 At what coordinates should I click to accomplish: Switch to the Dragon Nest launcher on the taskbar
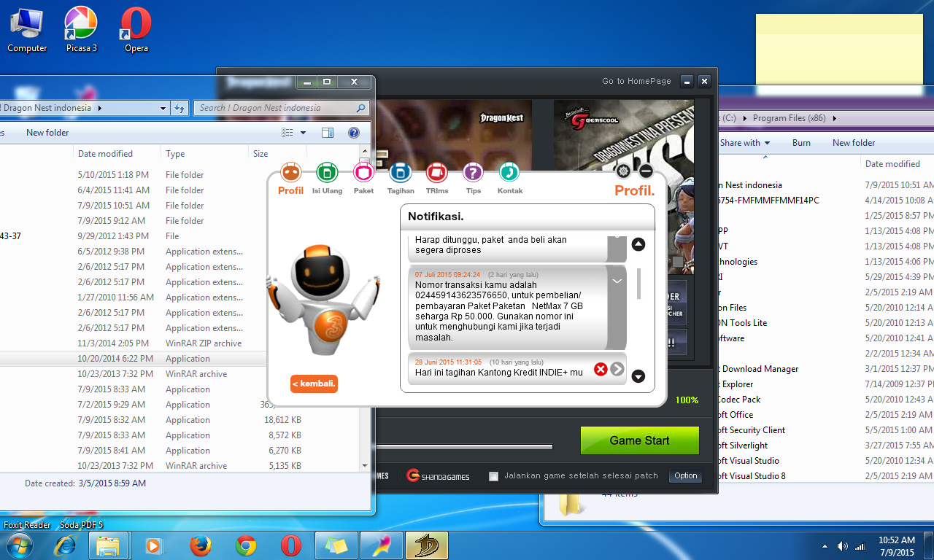[427, 545]
